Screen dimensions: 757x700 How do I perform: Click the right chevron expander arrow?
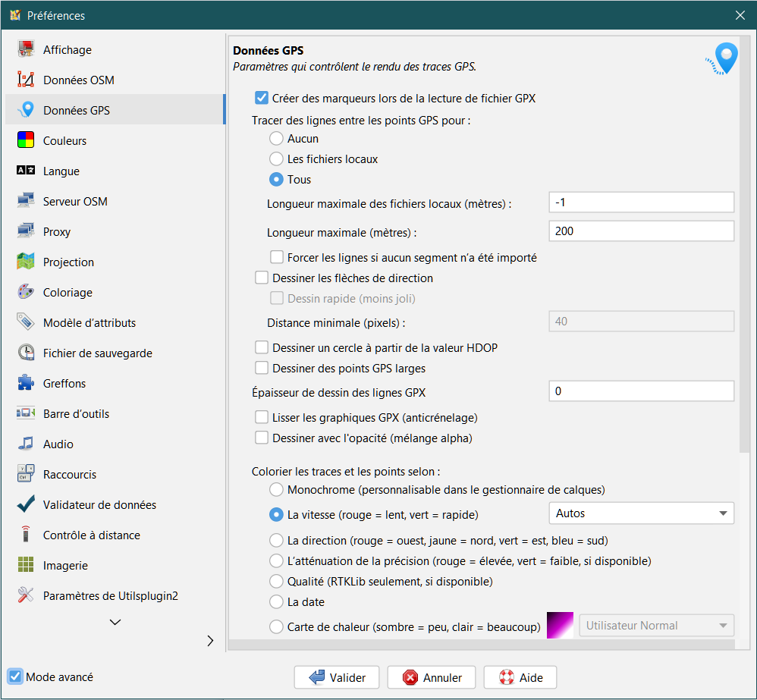211,641
